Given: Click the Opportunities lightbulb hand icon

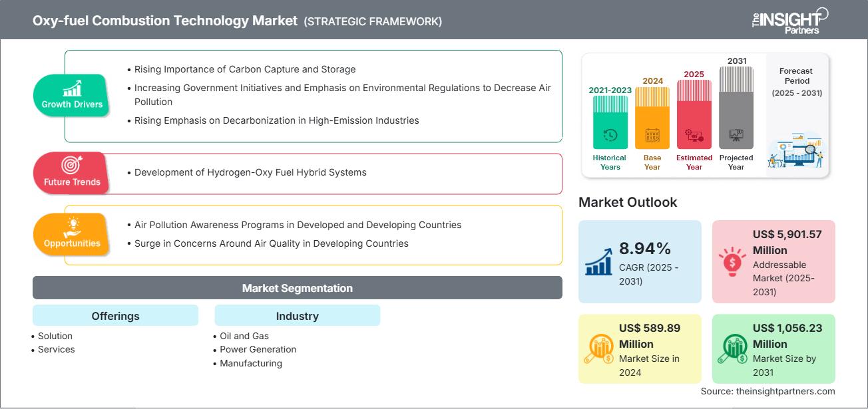Looking at the screenshot, I should [71, 227].
